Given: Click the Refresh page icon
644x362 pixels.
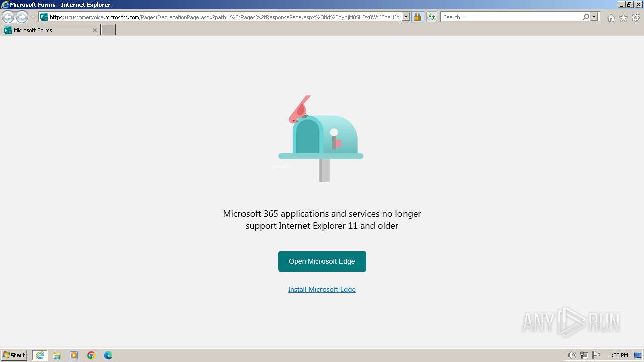Looking at the screenshot, I should 432,17.
